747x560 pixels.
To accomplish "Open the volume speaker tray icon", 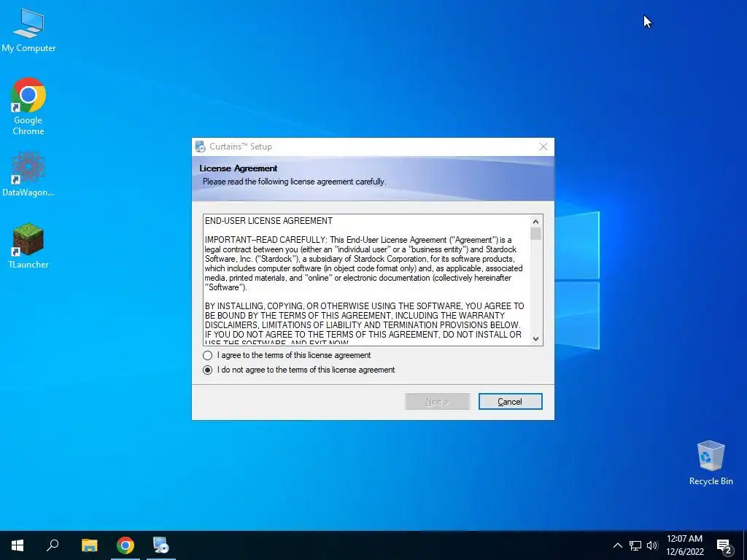I will point(652,545).
